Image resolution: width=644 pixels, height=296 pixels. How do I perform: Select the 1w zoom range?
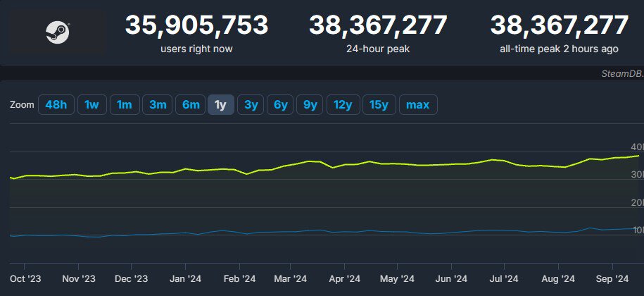tap(91, 105)
